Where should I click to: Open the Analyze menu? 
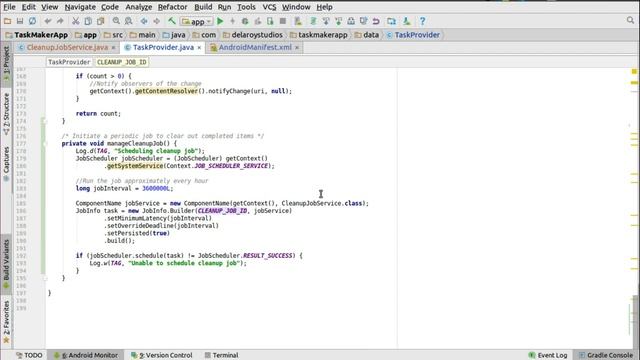pos(138,7)
